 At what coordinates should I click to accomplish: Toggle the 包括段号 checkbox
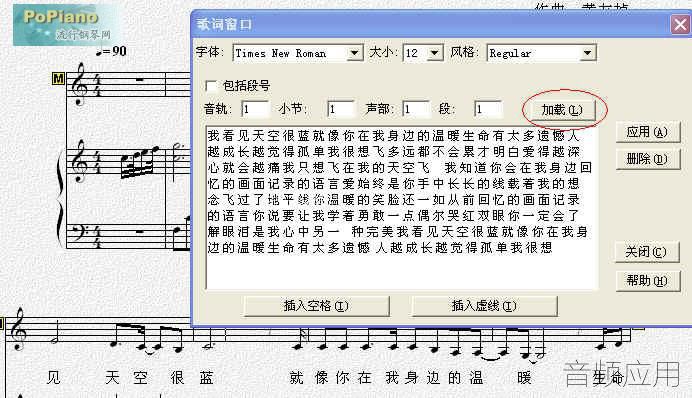(x=211, y=86)
